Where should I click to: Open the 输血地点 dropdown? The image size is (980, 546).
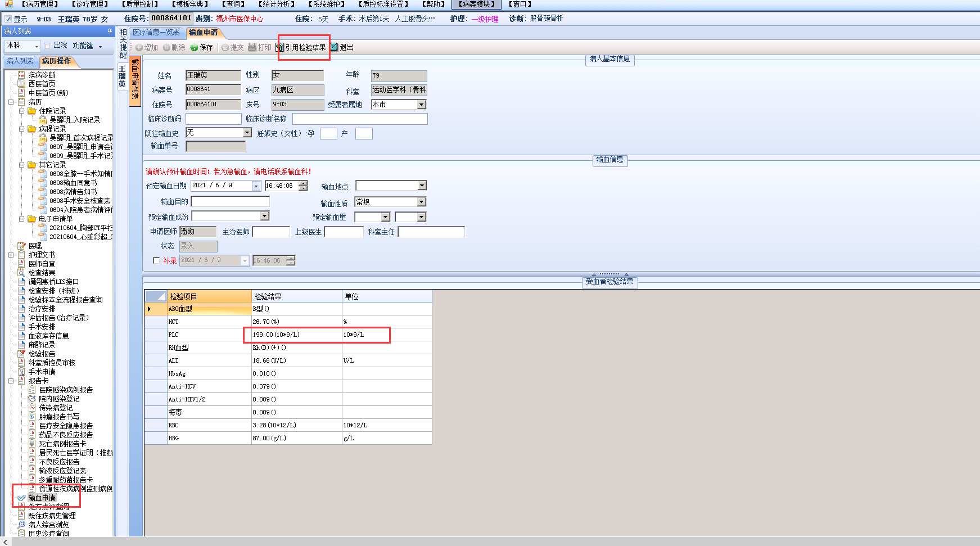pos(422,186)
